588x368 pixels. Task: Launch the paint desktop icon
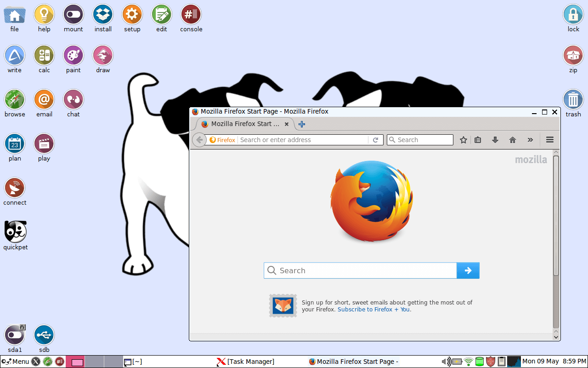(73, 56)
